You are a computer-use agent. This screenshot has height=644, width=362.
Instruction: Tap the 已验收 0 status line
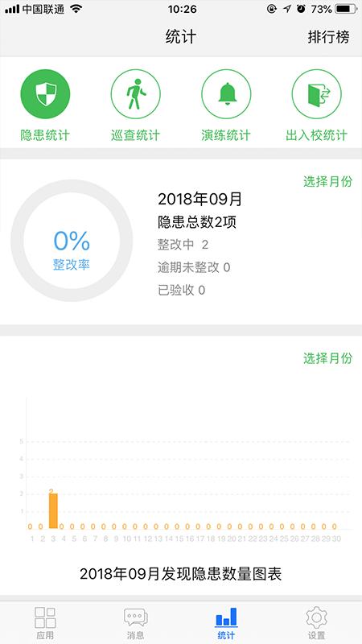point(182,291)
